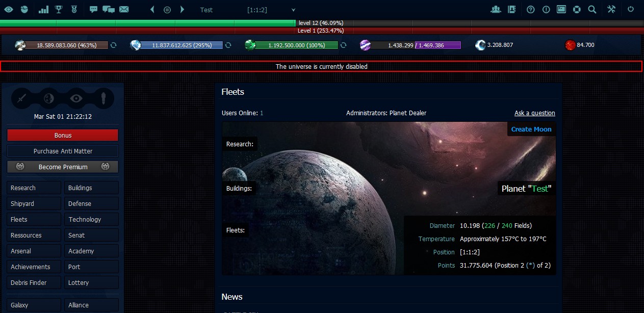Viewport: 644px width, 313px height.
Task: Expand the planet selector dropdown
Action: pyautogui.click(x=293, y=9)
